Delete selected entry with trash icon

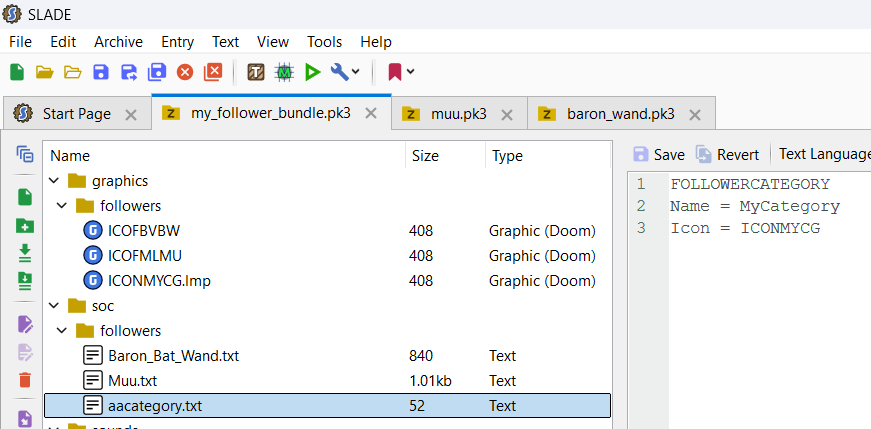coord(25,380)
